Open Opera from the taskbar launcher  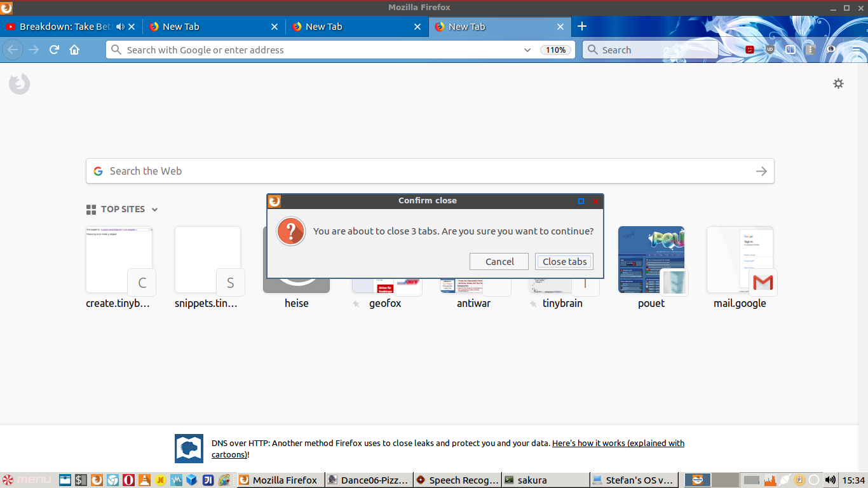click(128, 480)
